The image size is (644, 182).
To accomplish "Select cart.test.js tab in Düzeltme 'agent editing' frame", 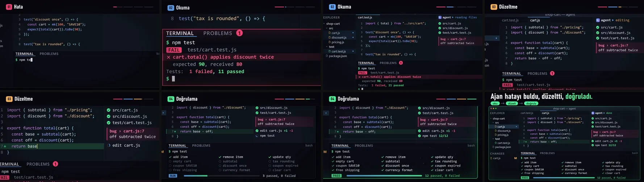I will pyautogui.click(x=510, y=20).
